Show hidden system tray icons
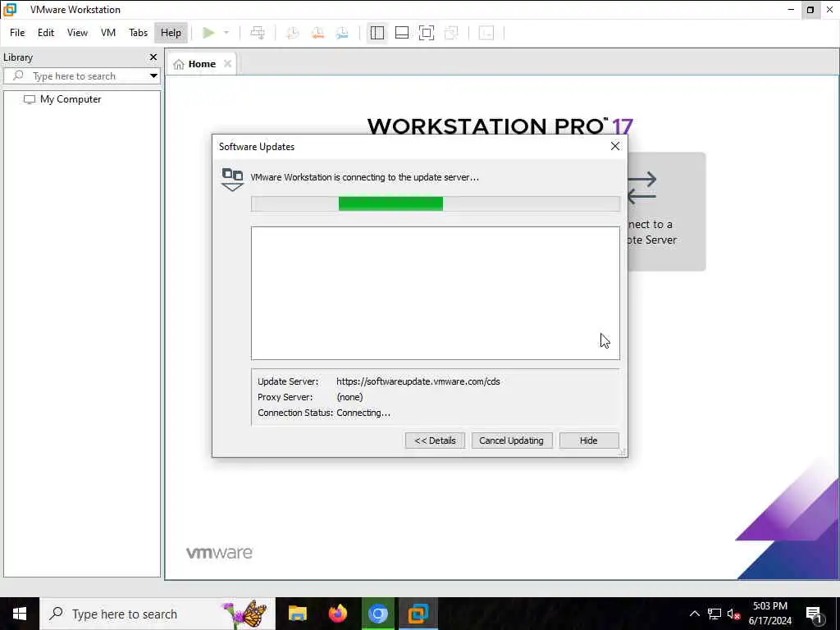 [x=694, y=614]
